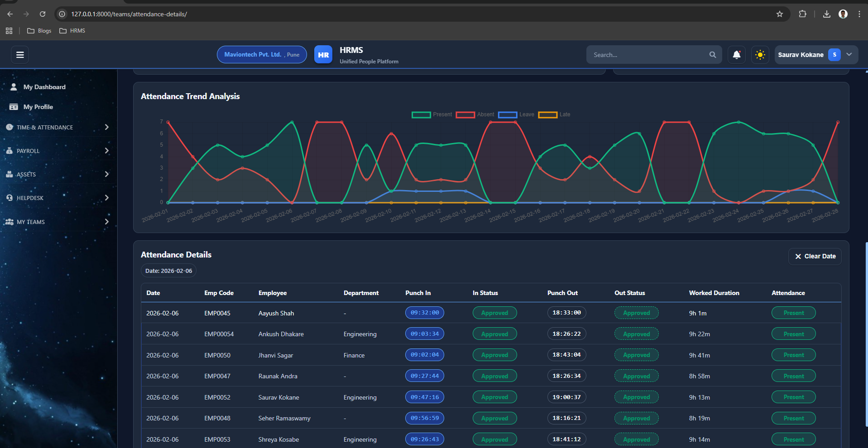
Task: Click the blue HR logo icon
Action: point(323,55)
